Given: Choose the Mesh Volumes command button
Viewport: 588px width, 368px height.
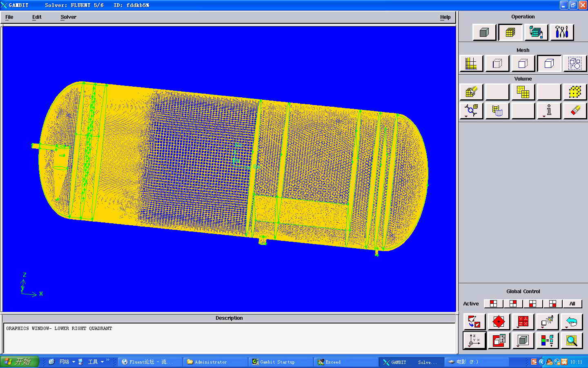Looking at the screenshot, I should point(471,92).
